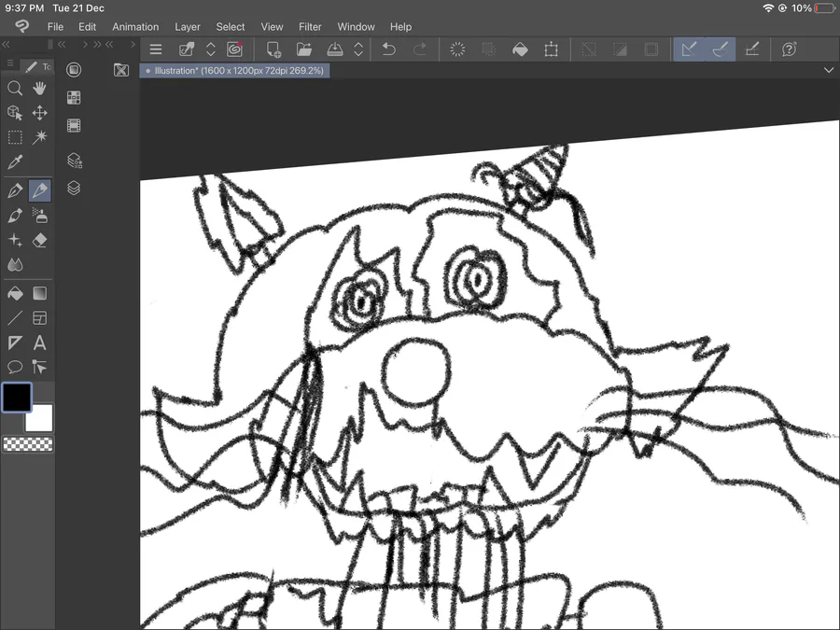840x630 pixels.
Task: Select the transparent checkered color swatch
Action: pos(28,444)
